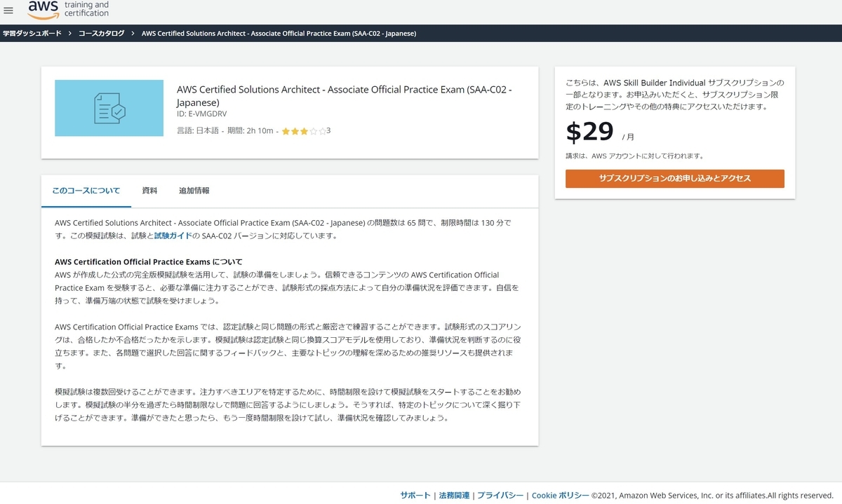
Task: Click the course title heading
Action: [345, 95]
